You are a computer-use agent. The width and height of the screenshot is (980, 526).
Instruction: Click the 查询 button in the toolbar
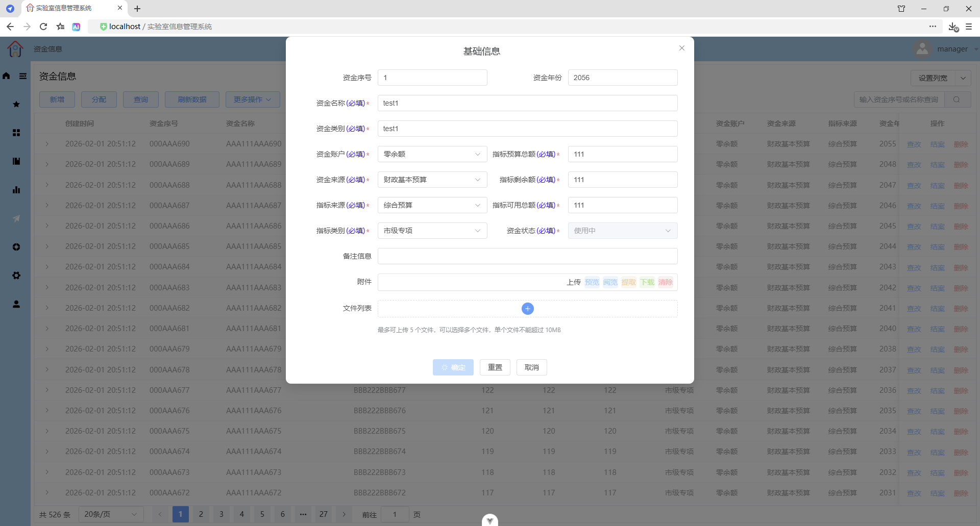(141, 99)
